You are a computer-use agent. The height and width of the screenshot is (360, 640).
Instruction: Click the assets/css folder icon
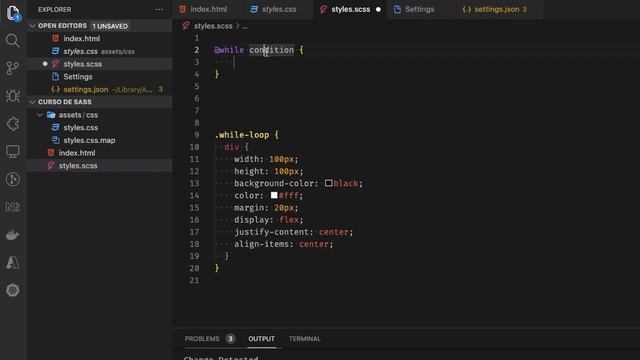click(51, 115)
